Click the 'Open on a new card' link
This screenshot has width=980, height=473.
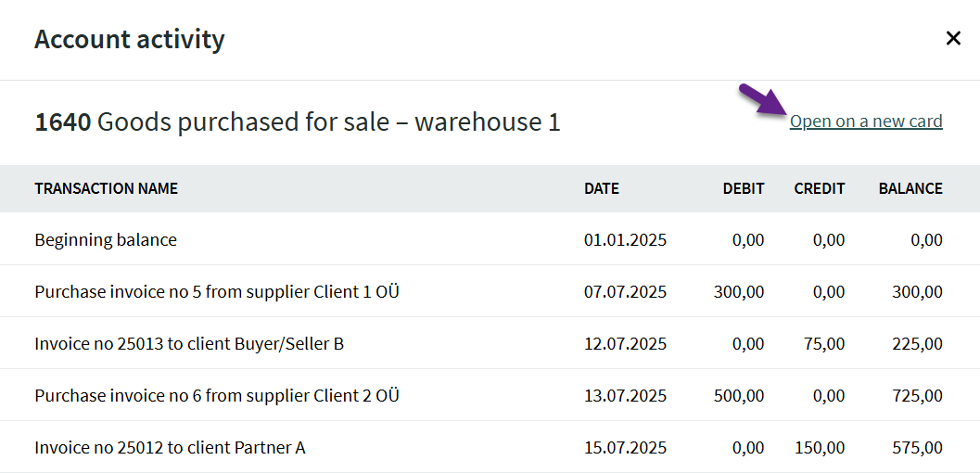(x=866, y=121)
